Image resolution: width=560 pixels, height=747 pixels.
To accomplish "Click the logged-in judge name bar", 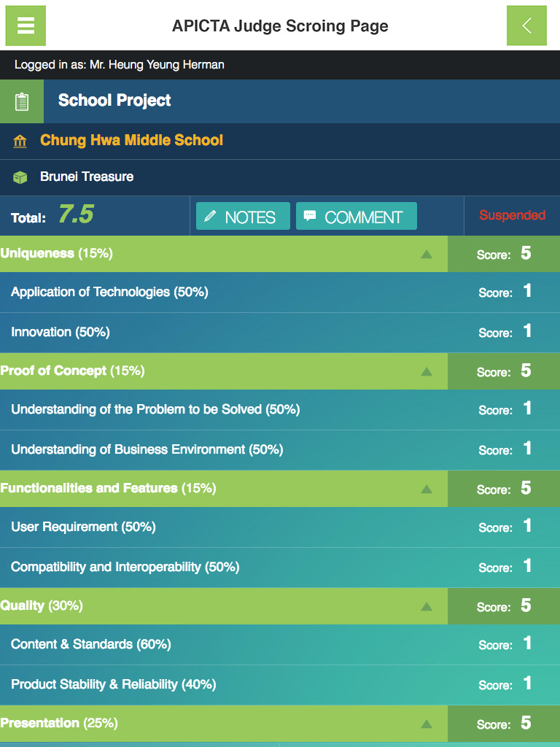I will (280, 65).
